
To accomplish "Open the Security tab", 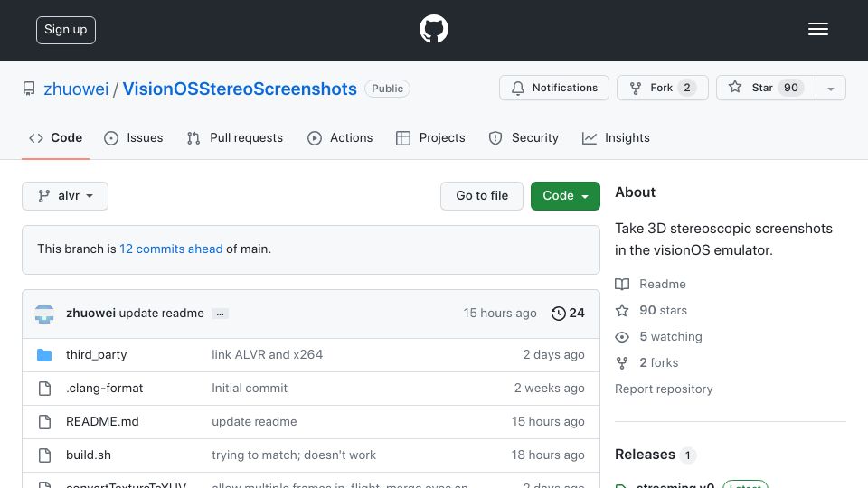I will [524, 137].
